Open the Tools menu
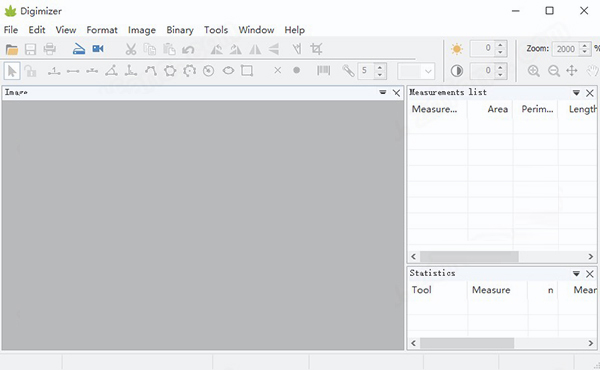Screen dimensions: 600x370 tap(216, 30)
